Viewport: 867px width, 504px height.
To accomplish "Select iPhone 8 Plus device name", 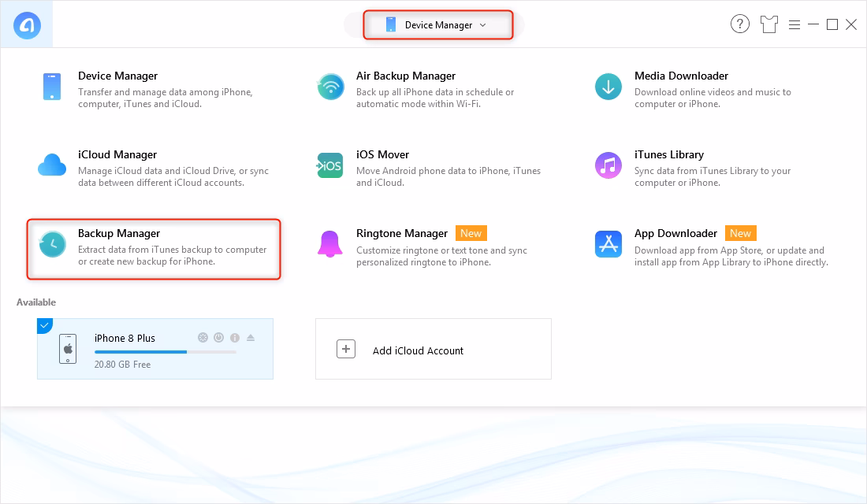I will (125, 338).
